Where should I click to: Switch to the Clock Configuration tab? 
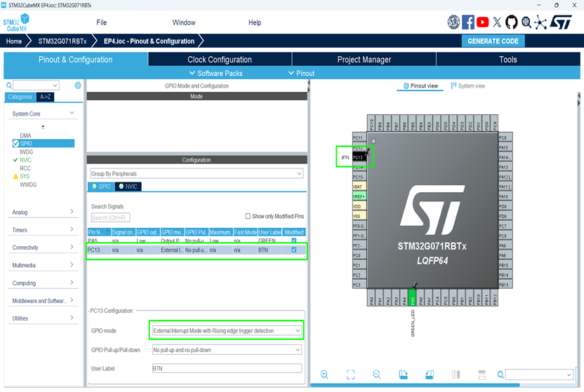coord(220,60)
